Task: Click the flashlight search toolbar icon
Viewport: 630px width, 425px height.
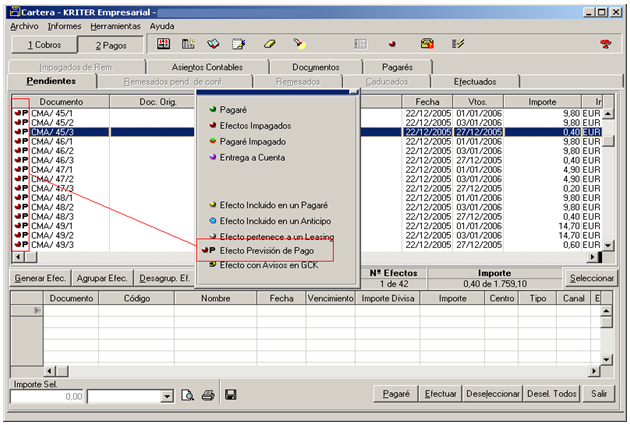Action: coord(299,43)
